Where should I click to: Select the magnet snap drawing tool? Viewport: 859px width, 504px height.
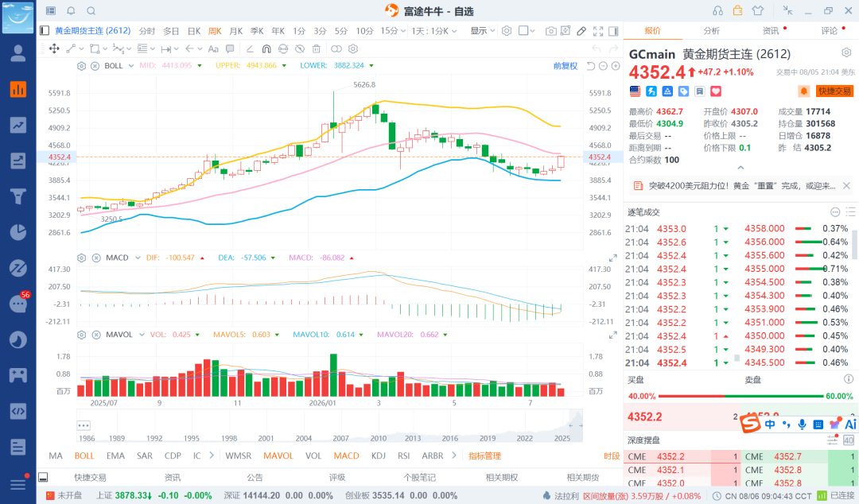[266, 48]
